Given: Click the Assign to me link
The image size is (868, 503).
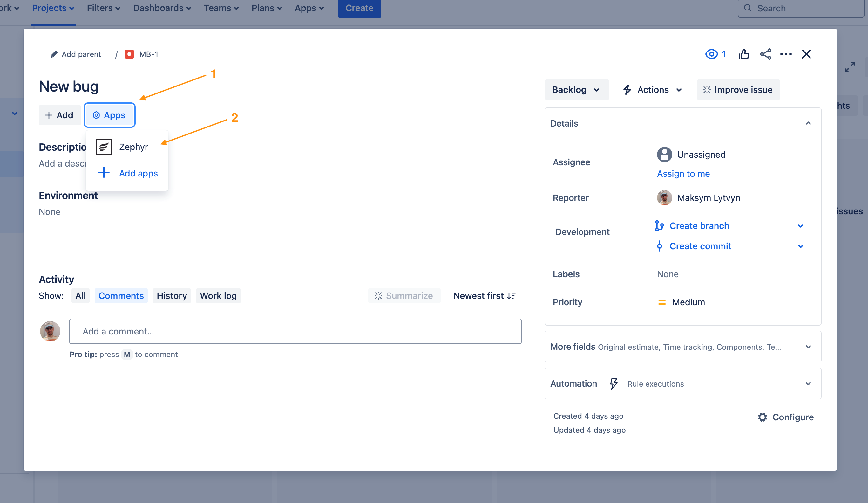Looking at the screenshot, I should [x=683, y=174].
